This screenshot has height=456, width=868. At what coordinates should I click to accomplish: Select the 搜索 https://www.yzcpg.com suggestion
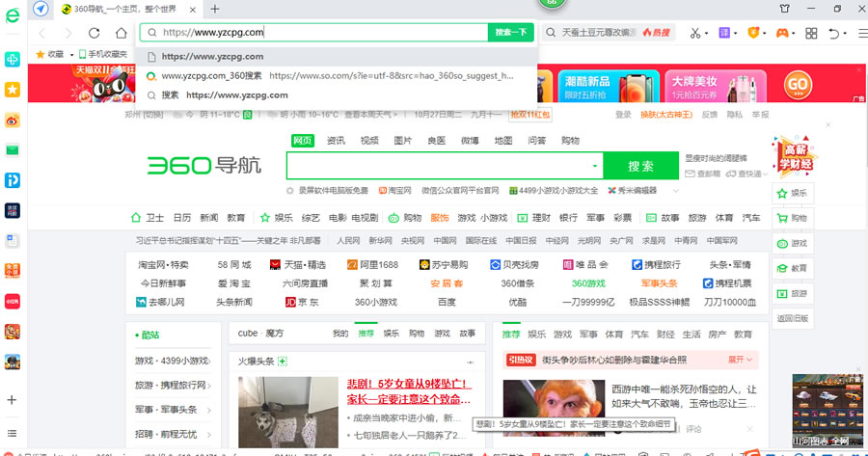[x=337, y=95]
